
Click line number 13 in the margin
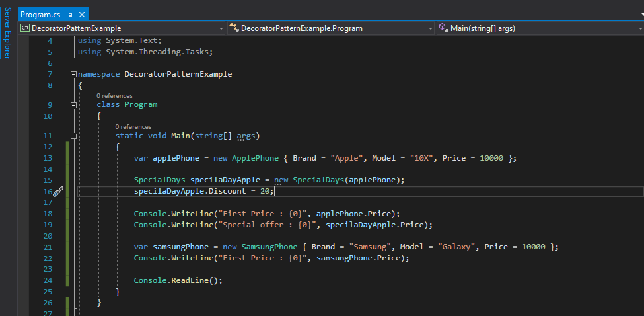coord(48,158)
